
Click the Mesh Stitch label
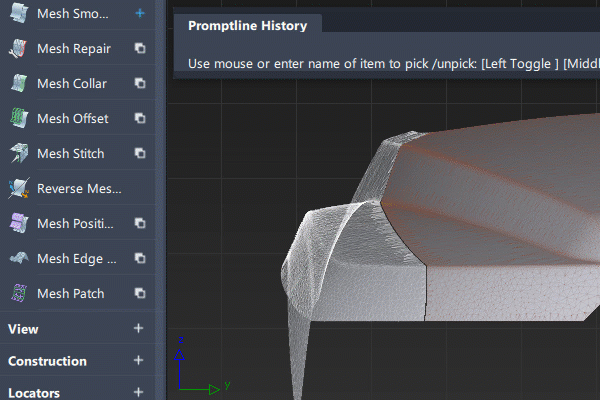tap(71, 153)
